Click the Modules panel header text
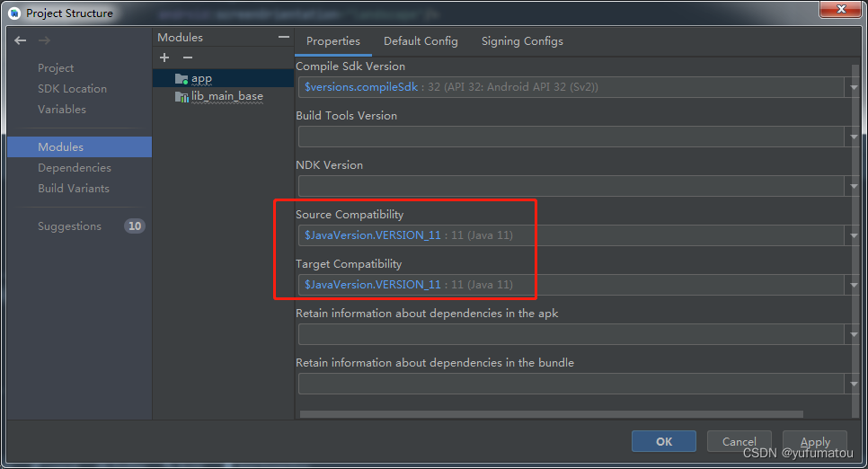 [180, 37]
